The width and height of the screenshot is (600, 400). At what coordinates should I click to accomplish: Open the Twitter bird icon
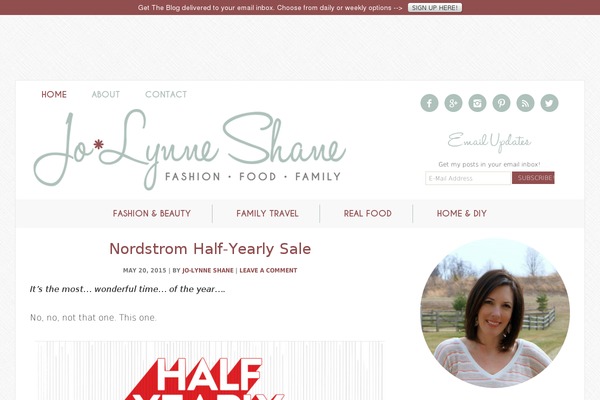[x=549, y=103]
